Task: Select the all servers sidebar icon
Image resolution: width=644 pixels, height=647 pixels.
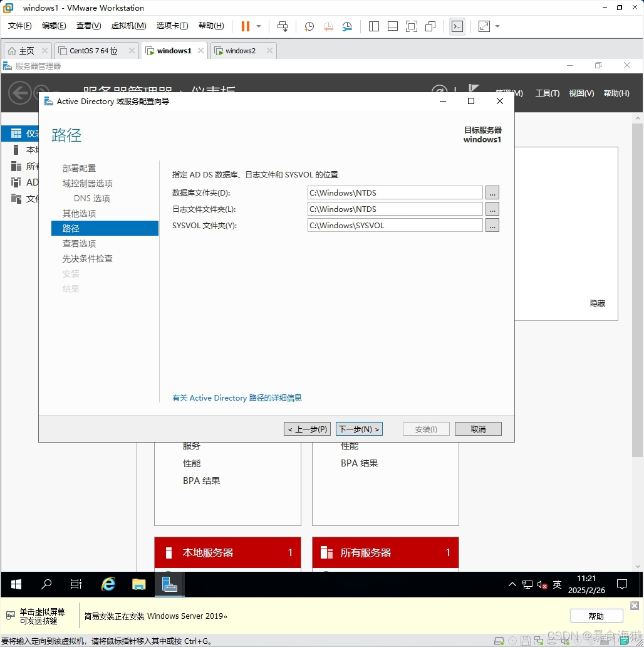Action: (x=16, y=166)
